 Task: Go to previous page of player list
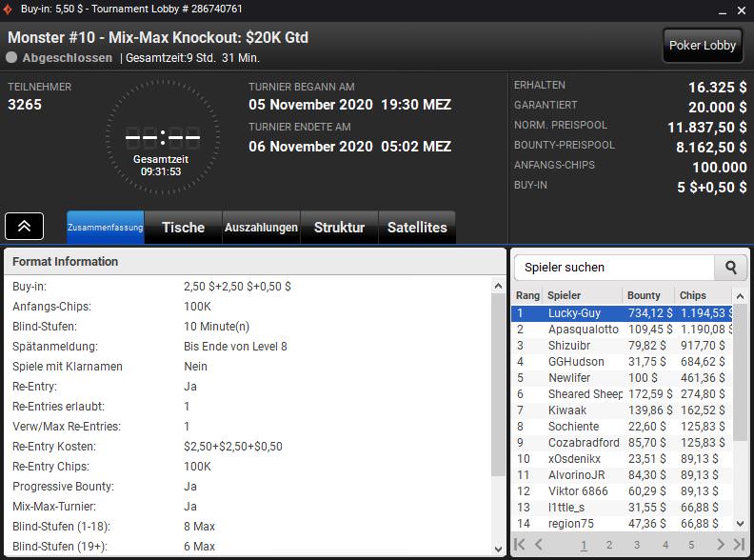tap(539, 545)
